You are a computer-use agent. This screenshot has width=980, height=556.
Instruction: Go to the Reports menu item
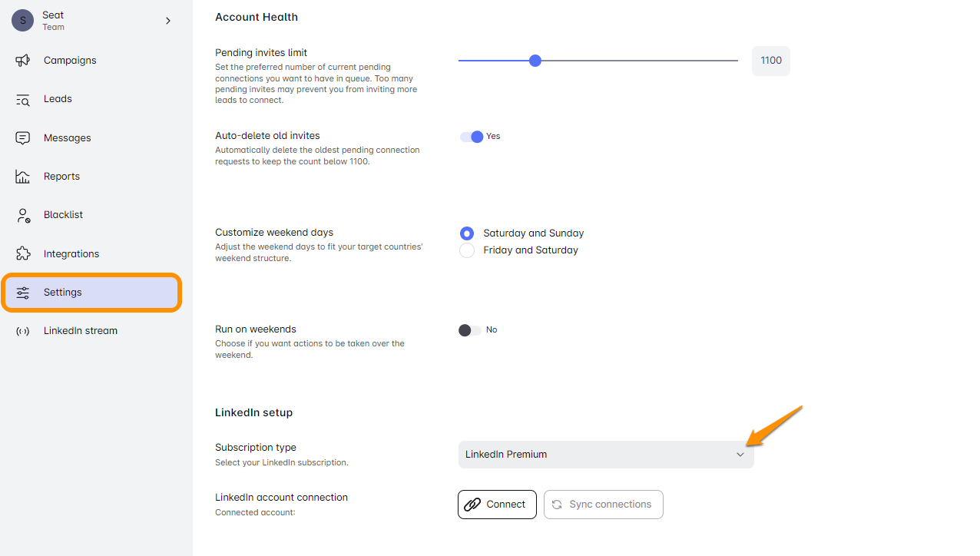point(61,177)
